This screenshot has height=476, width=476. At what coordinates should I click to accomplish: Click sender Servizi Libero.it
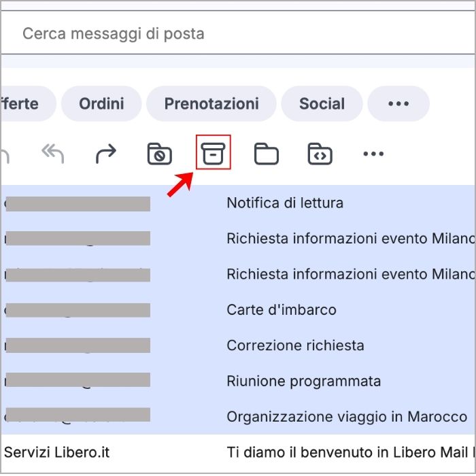[x=56, y=452]
